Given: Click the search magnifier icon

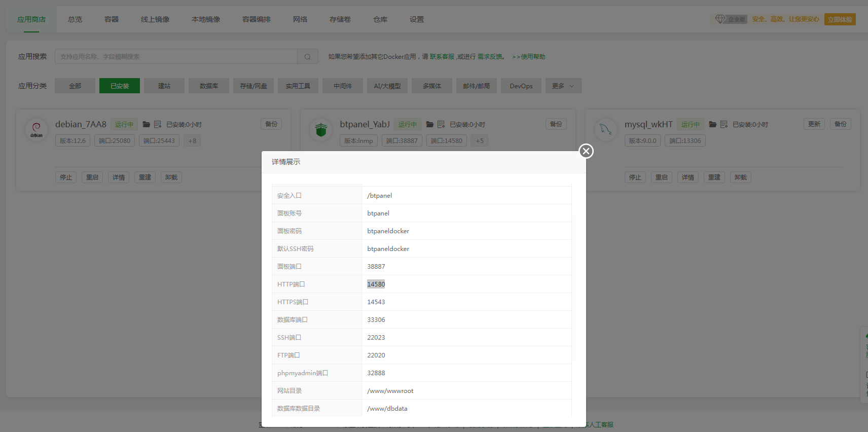Looking at the screenshot, I should (307, 56).
